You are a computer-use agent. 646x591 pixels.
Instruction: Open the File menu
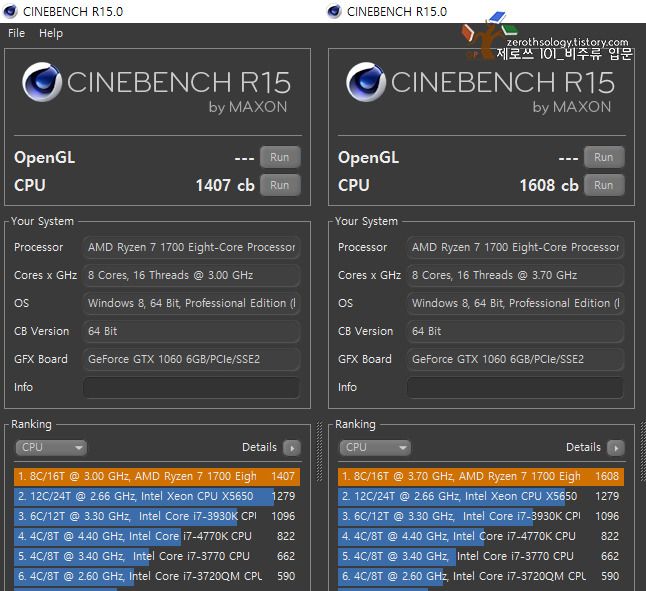click(16, 33)
